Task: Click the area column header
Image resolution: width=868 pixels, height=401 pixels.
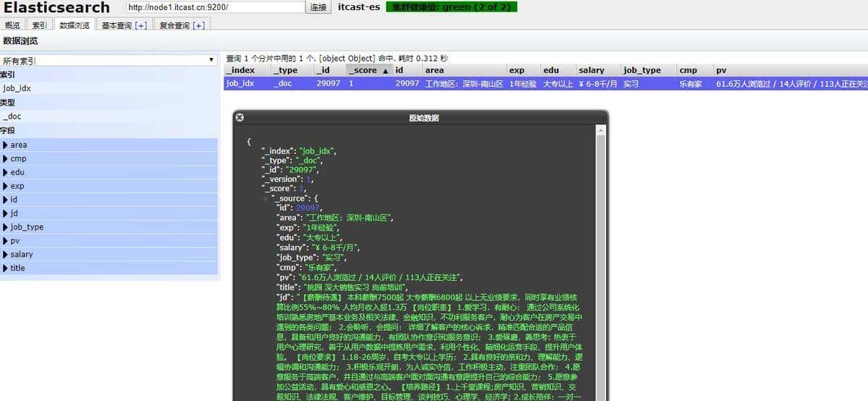Action: point(464,70)
